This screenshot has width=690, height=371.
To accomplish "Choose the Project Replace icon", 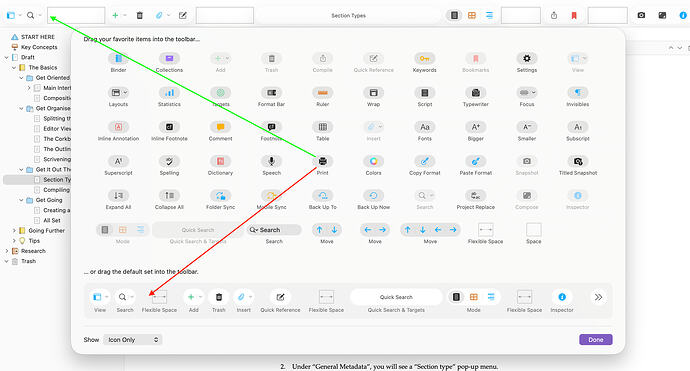I will pos(475,196).
